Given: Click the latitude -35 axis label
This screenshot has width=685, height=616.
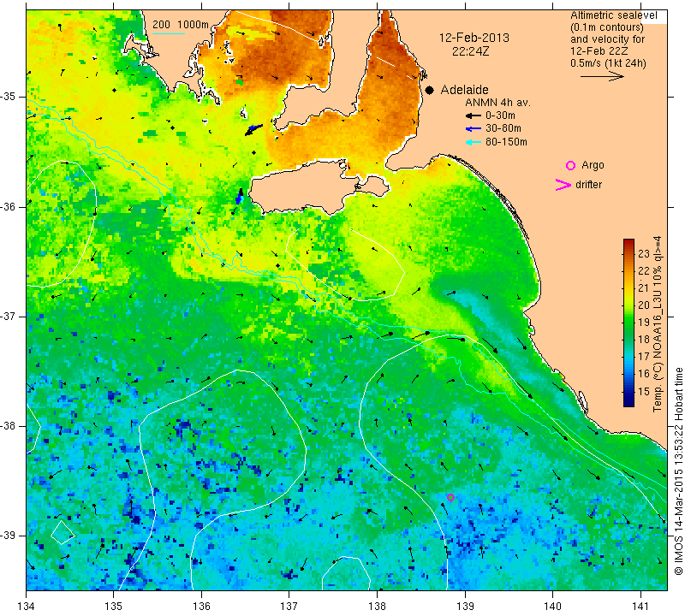Looking at the screenshot, I should coord(9,97).
